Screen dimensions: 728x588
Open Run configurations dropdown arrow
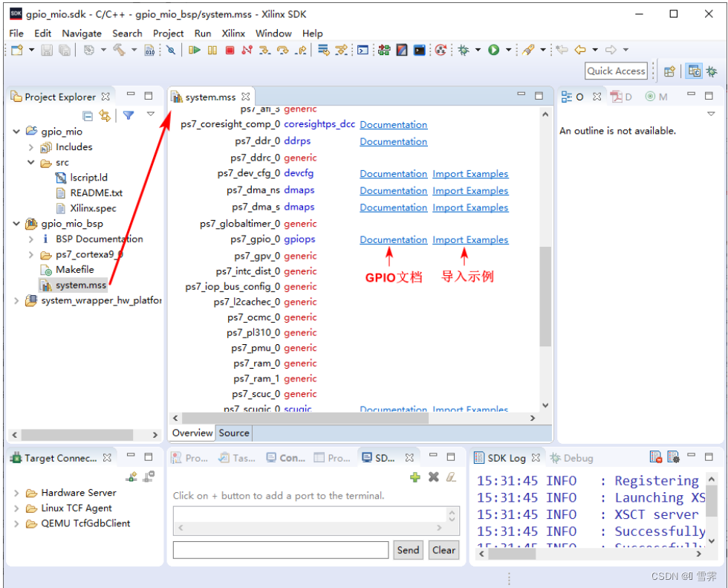click(508, 50)
